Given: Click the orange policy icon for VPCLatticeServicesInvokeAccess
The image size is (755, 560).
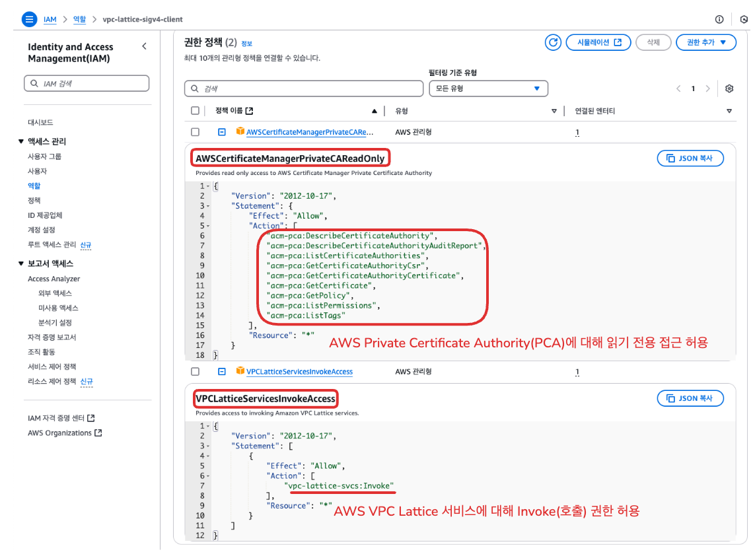Looking at the screenshot, I should point(240,370).
